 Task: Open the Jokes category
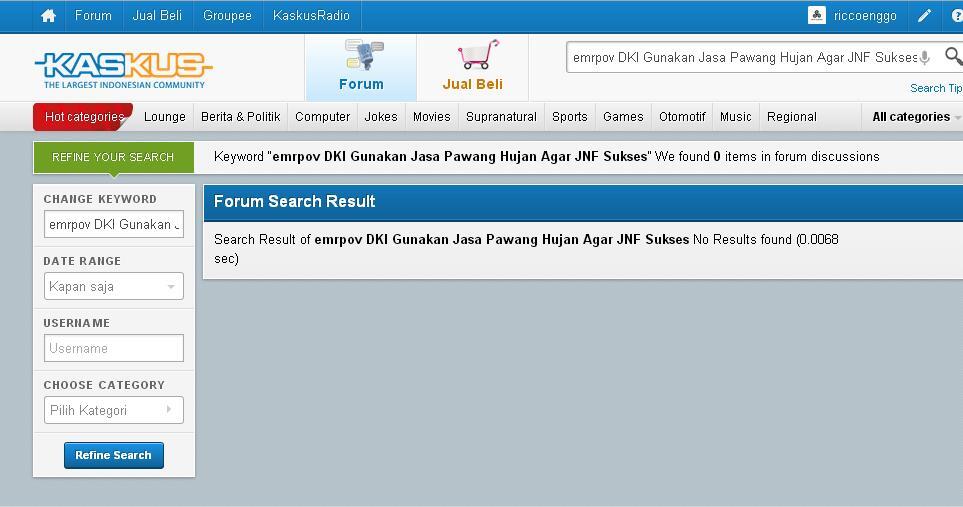pos(381,117)
